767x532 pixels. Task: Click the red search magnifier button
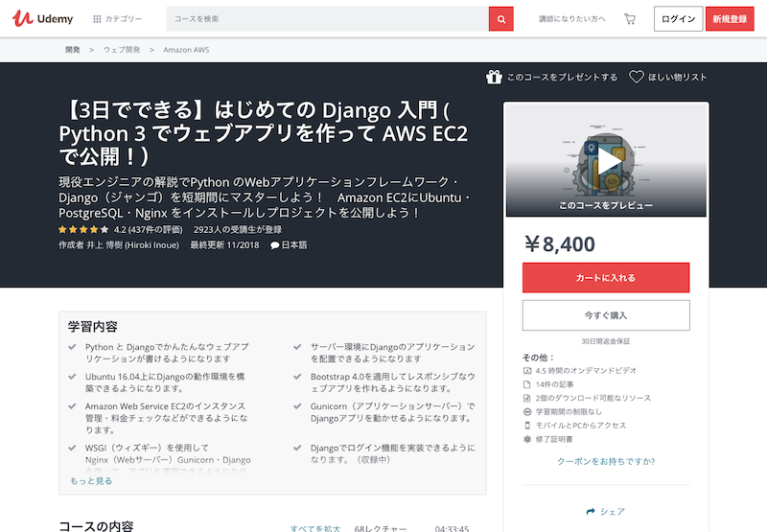[x=500, y=19]
